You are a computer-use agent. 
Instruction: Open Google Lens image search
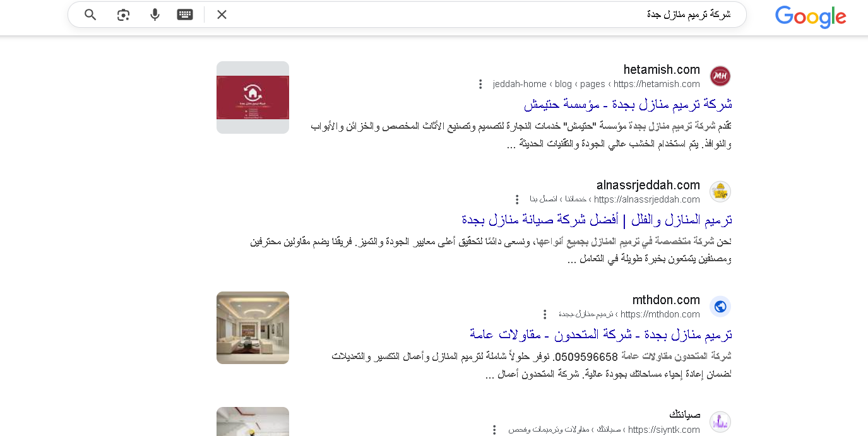pyautogui.click(x=123, y=15)
